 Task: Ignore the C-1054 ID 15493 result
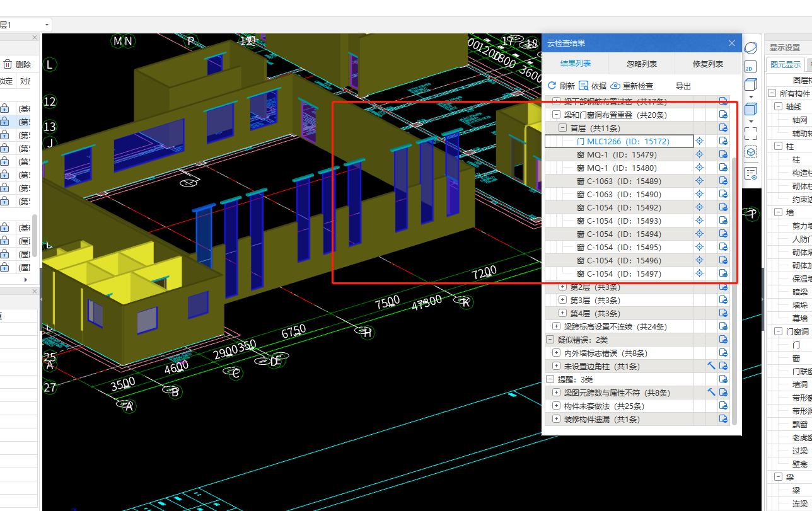coord(723,221)
